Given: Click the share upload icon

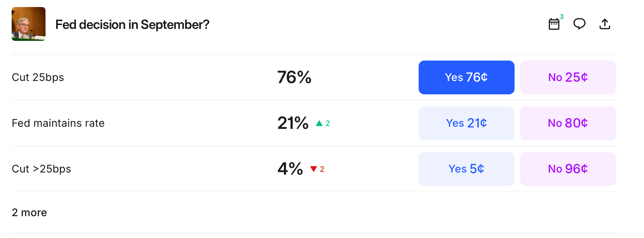Looking at the screenshot, I should (x=604, y=24).
